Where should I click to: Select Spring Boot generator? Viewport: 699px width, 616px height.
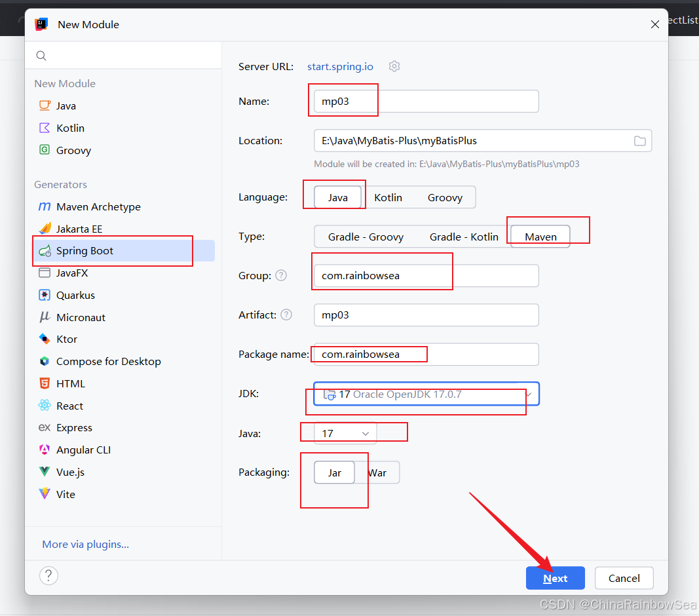124,251
